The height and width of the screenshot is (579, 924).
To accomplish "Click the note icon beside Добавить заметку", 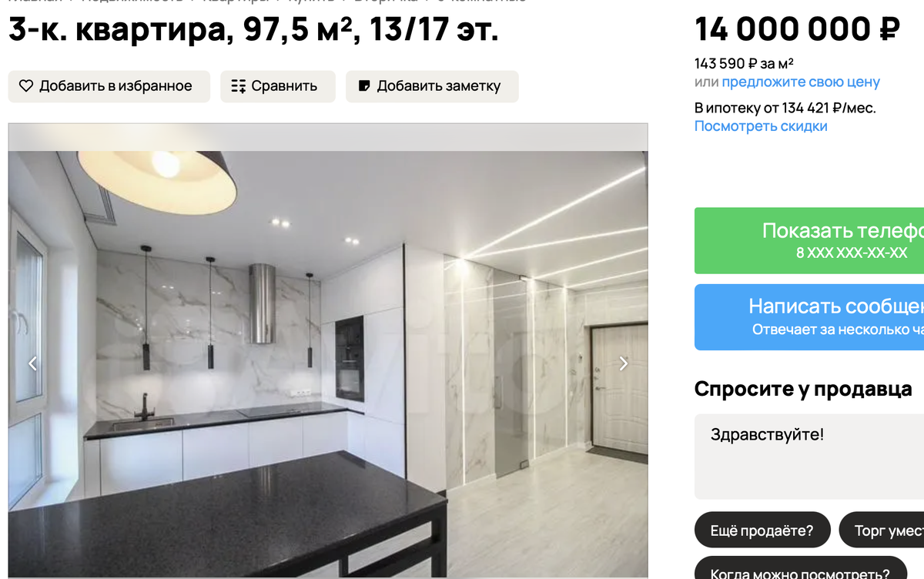I will (364, 85).
